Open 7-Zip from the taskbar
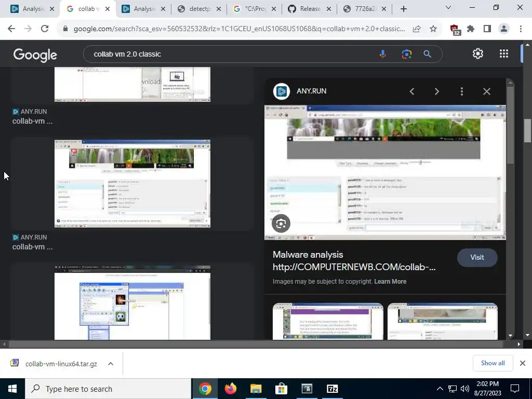 [x=332, y=389]
